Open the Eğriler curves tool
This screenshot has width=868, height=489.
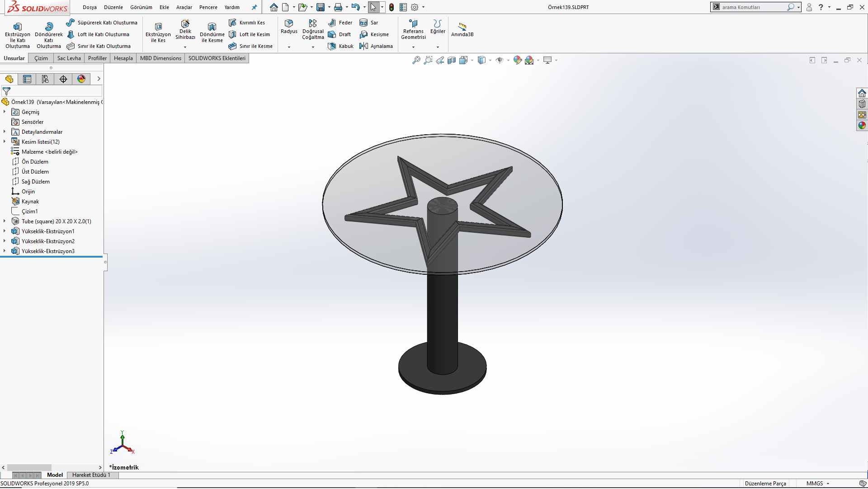(x=438, y=27)
